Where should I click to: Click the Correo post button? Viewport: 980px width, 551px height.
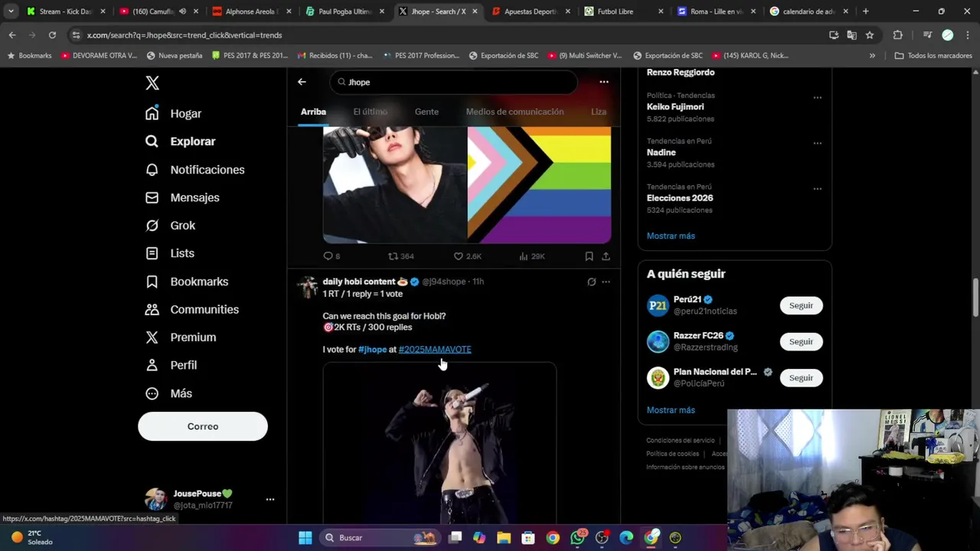pos(203,426)
